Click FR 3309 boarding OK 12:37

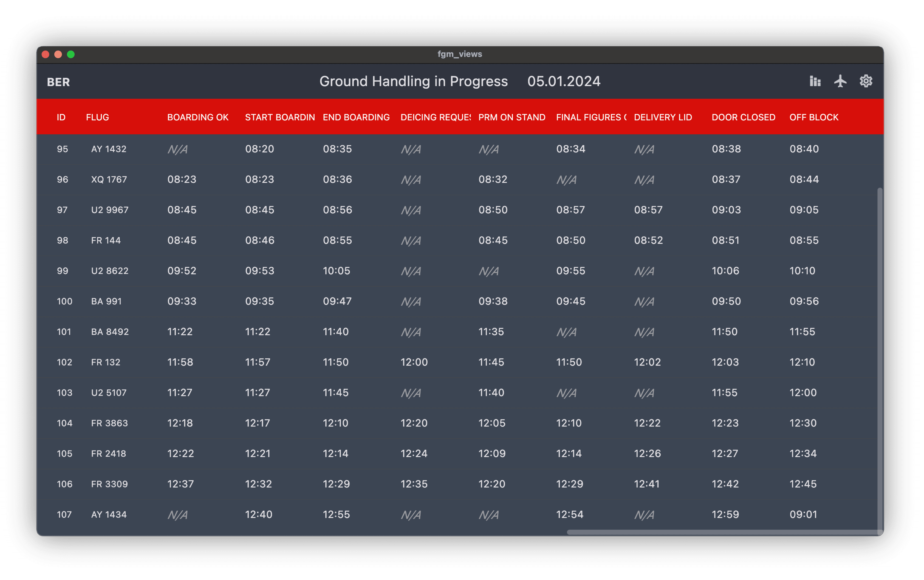coord(180,484)
